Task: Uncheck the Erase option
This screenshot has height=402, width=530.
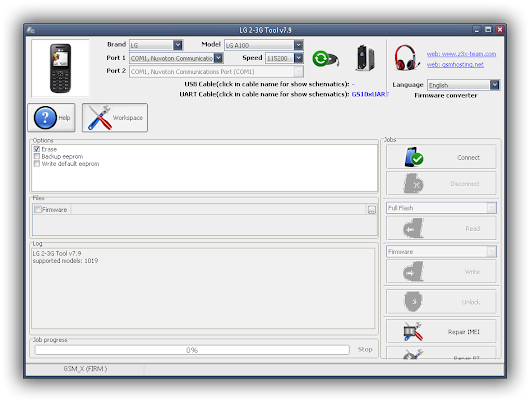Action: 37,149
